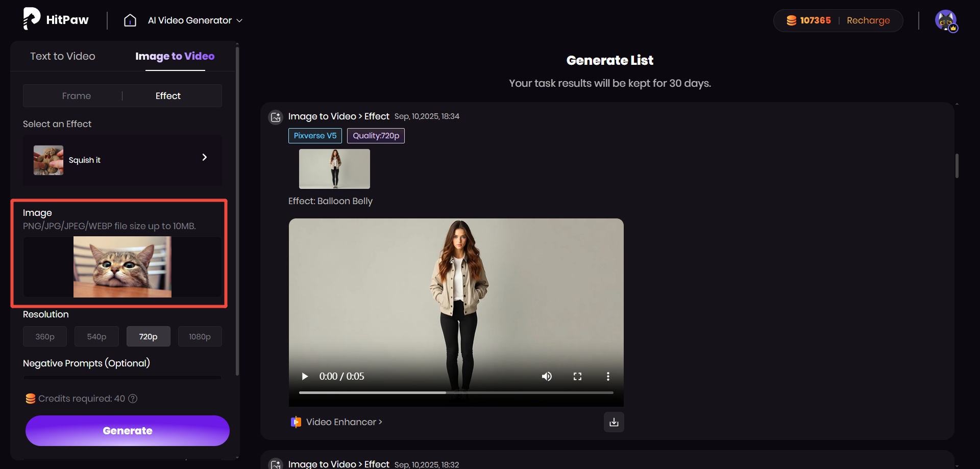Click the credits question mark help icon
The height and width of the screenshot is (469, 980).
(133, 399)
